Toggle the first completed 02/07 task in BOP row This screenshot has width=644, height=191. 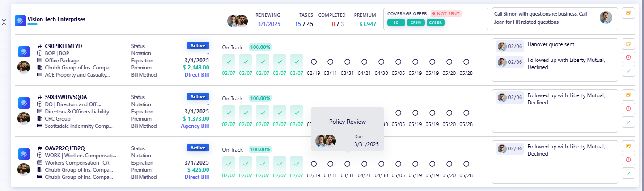pyautogui.click(x=229, y=61)
